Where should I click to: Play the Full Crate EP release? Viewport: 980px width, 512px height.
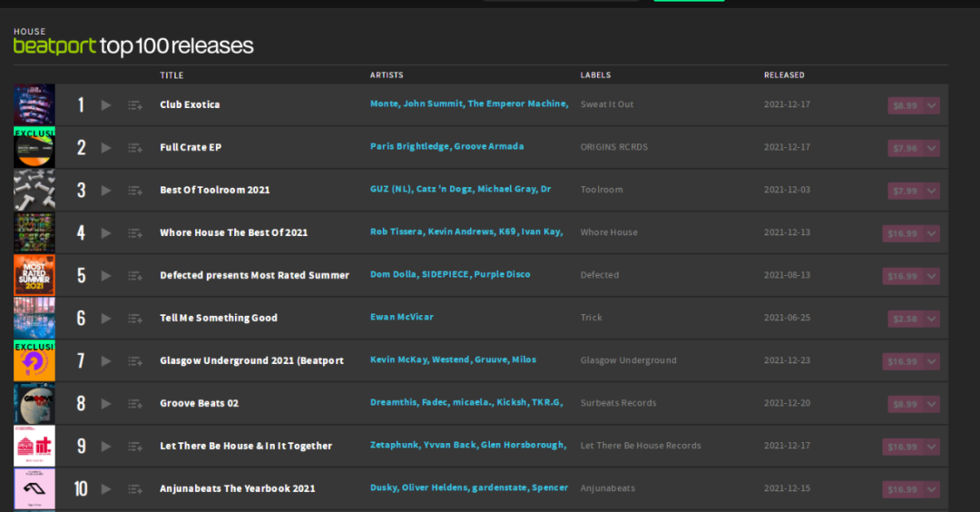point(106,148)
